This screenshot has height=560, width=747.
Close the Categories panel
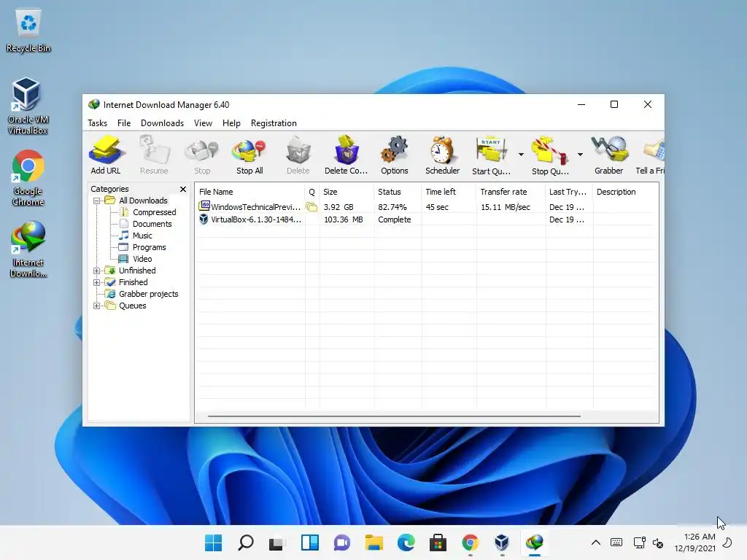(x=183, y=189)
